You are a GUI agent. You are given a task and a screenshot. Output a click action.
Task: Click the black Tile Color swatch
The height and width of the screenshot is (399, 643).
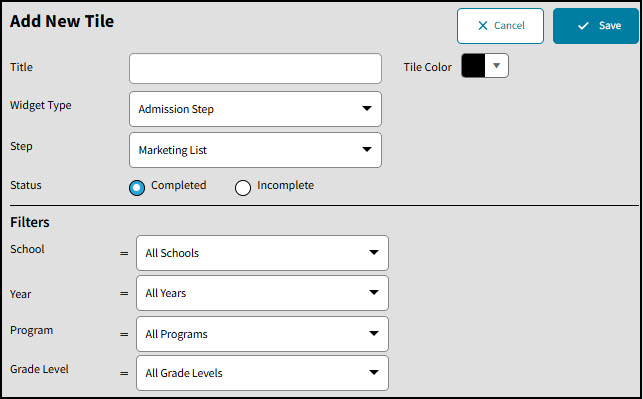coord(473,66)
